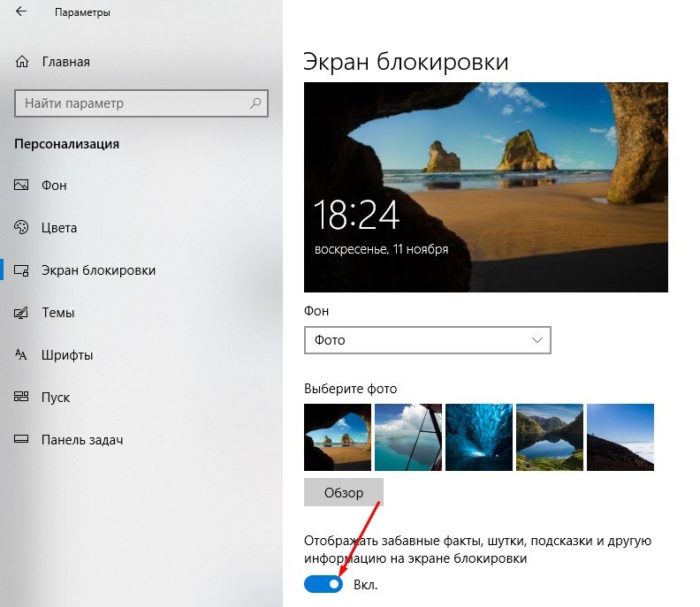The width and height of the screenshot is (700, 607).
Task: Click the picture icon next to Фон
Action: [21, 185]
